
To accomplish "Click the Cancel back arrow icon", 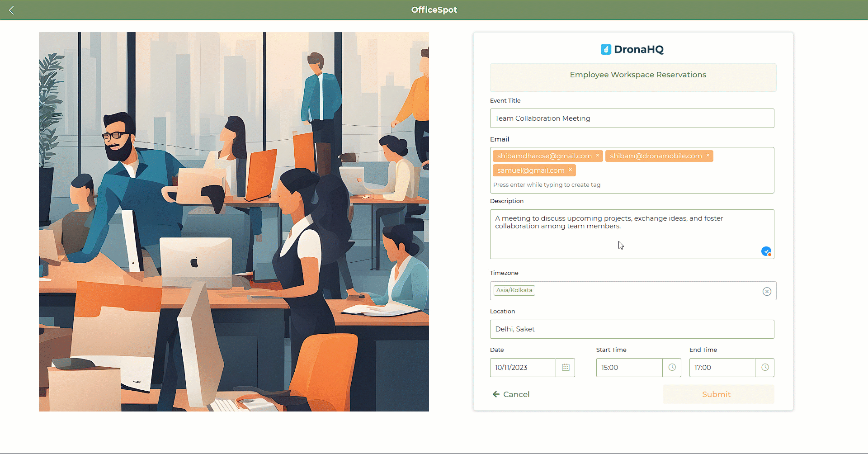I will (496, 394).
